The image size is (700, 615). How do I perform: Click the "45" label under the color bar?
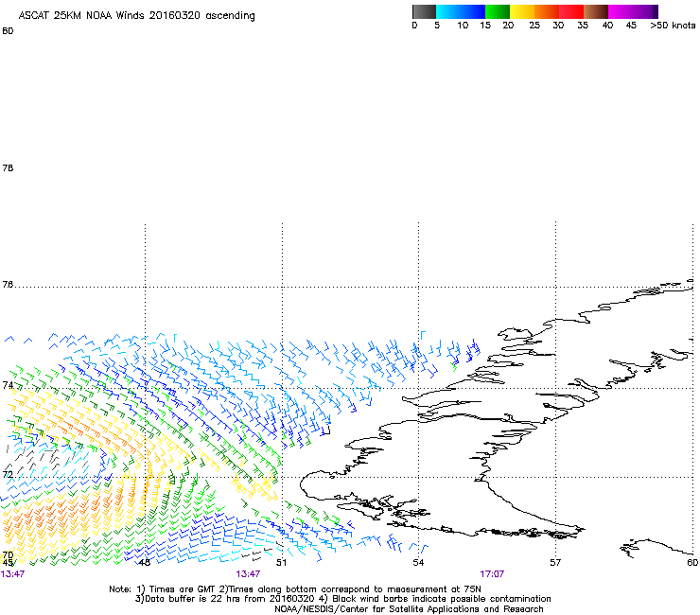tap(631, 26)
